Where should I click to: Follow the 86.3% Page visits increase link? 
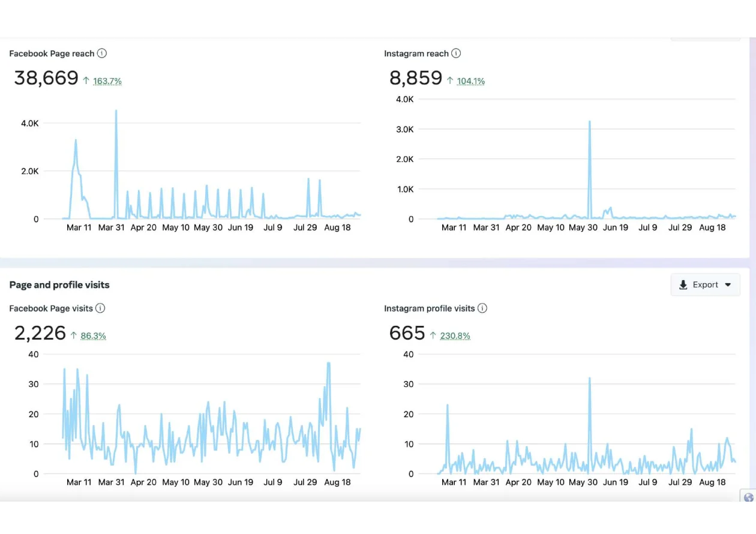(x=93, y=335)
